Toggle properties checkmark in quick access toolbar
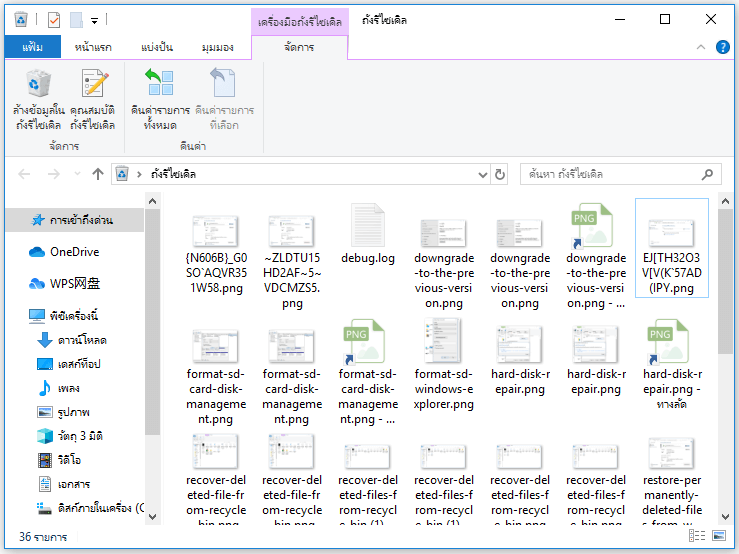 54,19
